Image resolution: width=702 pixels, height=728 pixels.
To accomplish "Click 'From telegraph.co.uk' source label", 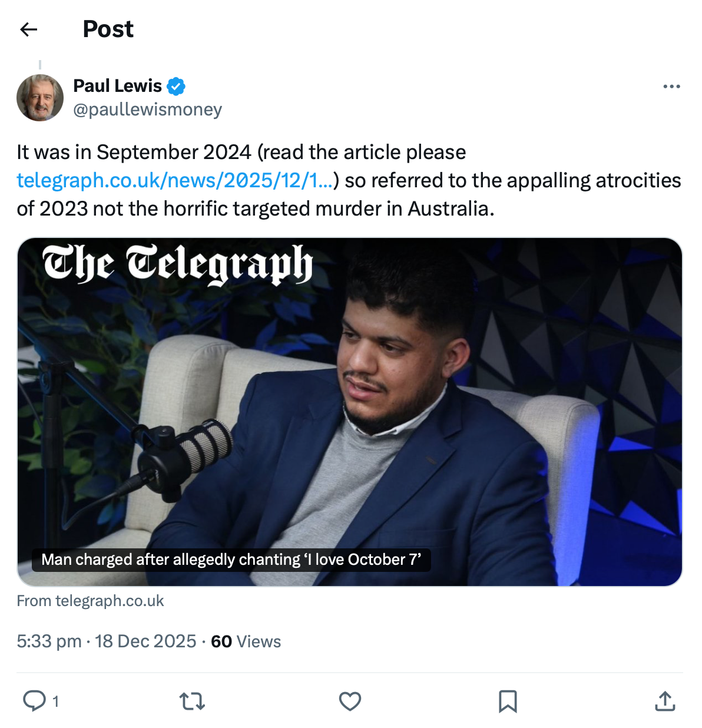I will point(90,601).
